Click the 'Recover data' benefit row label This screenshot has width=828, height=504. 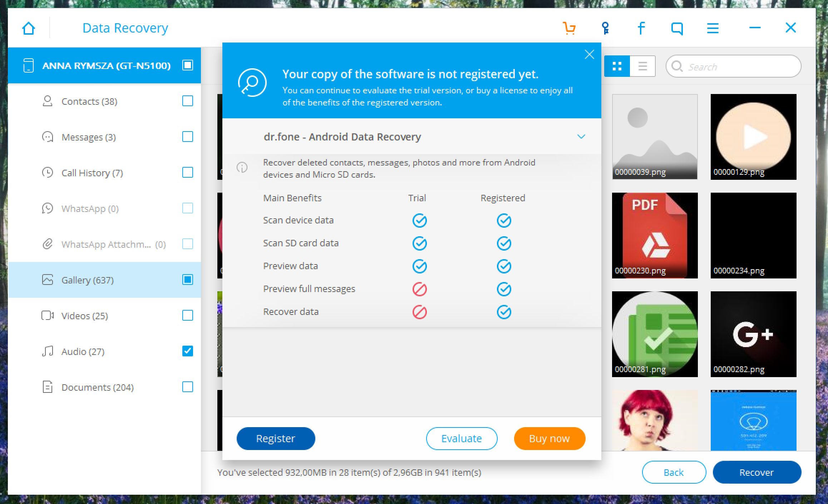291,312
